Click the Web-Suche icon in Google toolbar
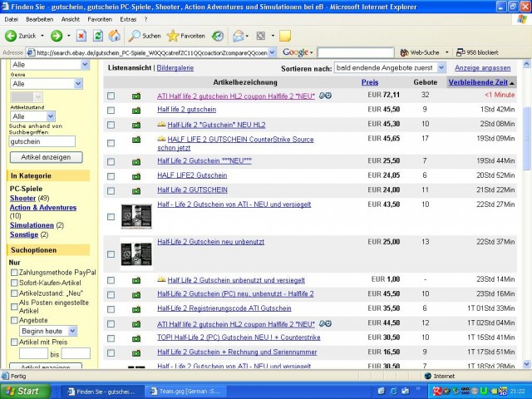Screen dimensions: 532x399 (405, 52)
